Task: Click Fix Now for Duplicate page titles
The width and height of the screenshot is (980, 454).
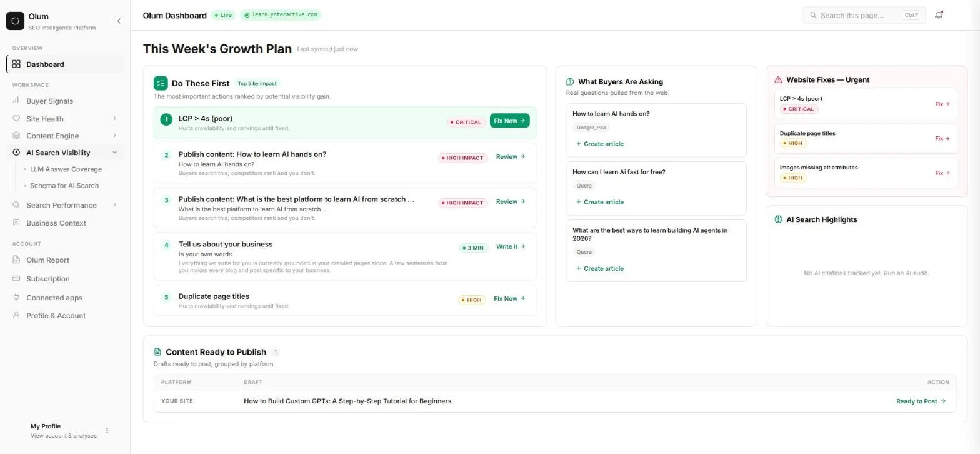Action: tap(509, 299)
